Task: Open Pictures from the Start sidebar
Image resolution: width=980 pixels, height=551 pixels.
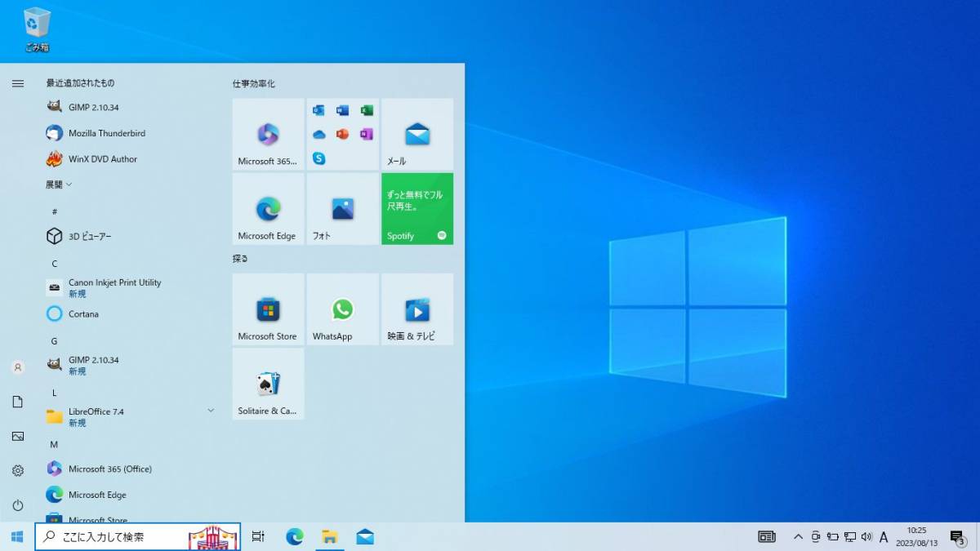Action: (18, 436)
